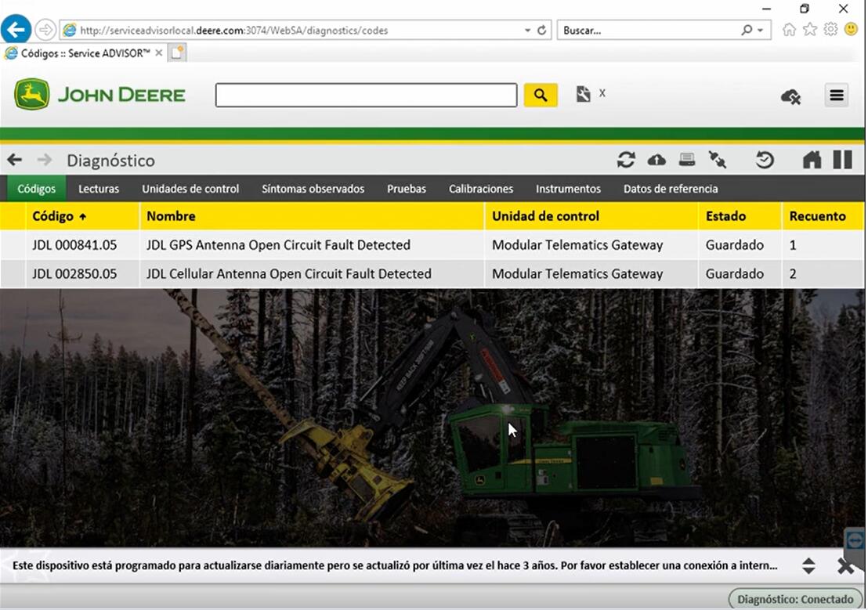This screenshot has width=868, height=610.
Task: Click the machine tag icon beside search
Action: point(583,93)
